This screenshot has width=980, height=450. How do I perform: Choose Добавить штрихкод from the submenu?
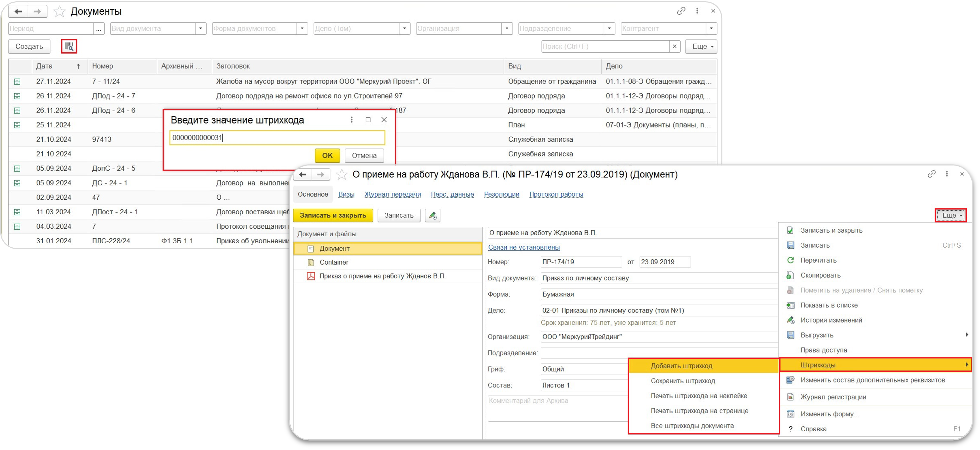click(x=703, y=366)
